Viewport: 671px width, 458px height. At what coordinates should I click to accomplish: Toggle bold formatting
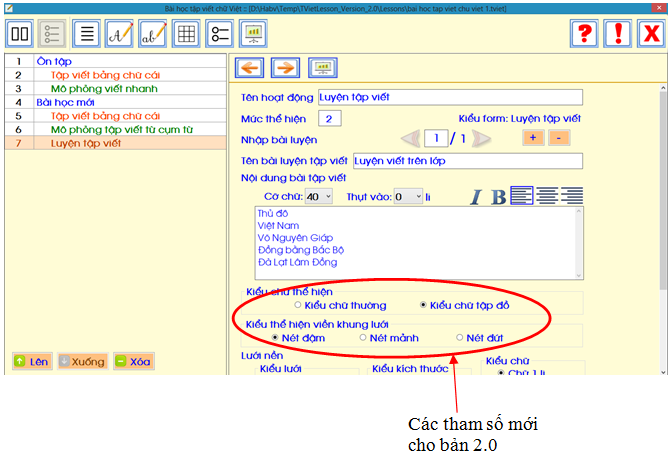pos(498,197)
